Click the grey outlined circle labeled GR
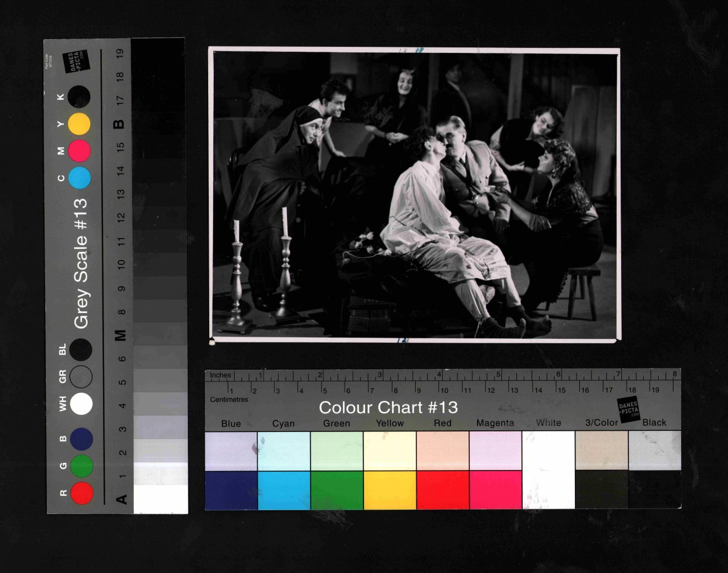Viewport: 728px width, 573px height. tap(82, 376)
